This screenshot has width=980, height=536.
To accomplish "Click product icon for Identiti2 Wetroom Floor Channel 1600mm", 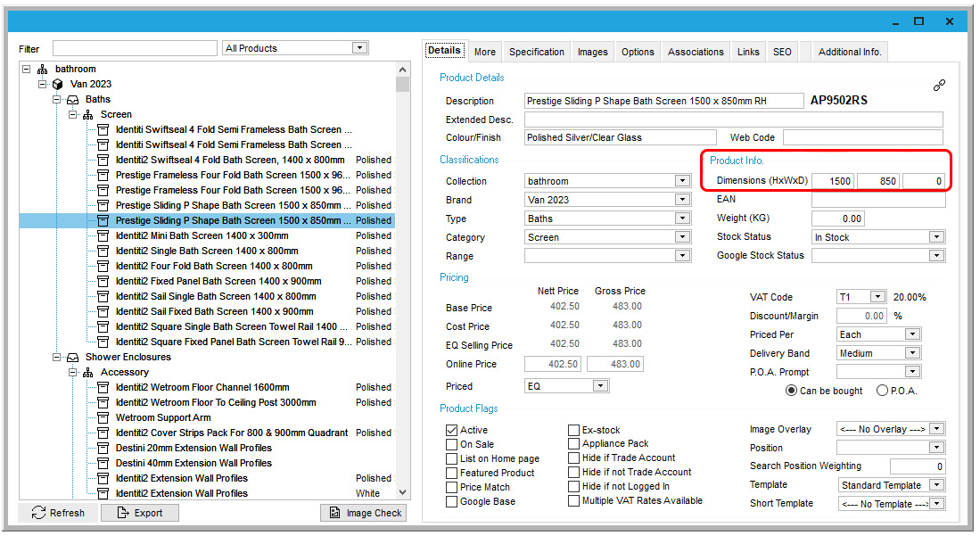I will [103, 388].
